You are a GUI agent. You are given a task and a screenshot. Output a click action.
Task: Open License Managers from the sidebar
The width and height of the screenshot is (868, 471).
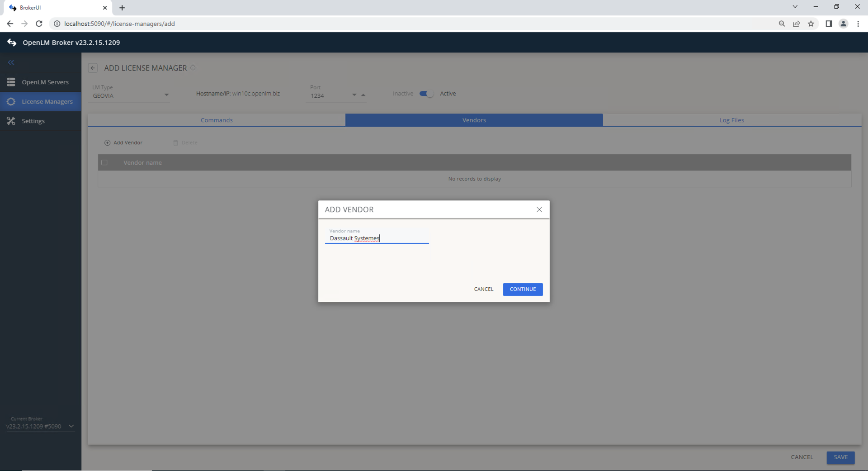pyautogui.click(x=47, y=101)
